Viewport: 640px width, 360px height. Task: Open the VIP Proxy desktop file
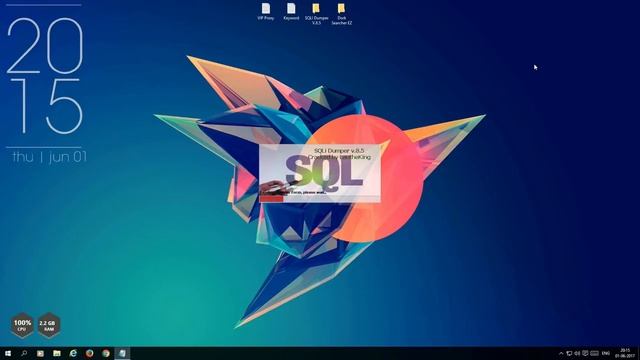coord(266,11)
